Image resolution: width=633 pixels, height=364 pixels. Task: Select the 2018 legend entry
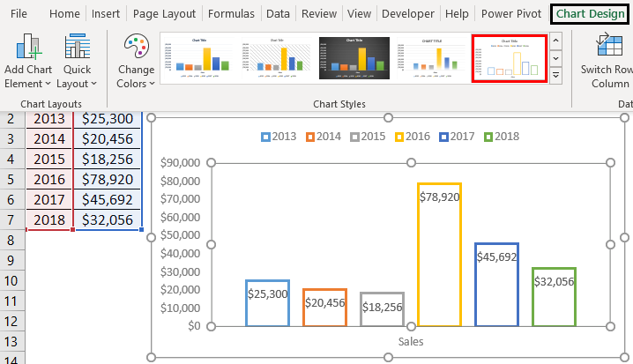click(502, 137)
